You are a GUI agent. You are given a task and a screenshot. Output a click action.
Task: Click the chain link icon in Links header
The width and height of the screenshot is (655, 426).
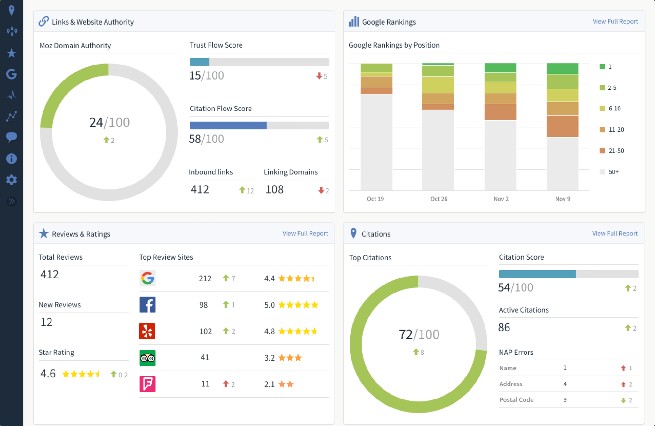(43, 21)
